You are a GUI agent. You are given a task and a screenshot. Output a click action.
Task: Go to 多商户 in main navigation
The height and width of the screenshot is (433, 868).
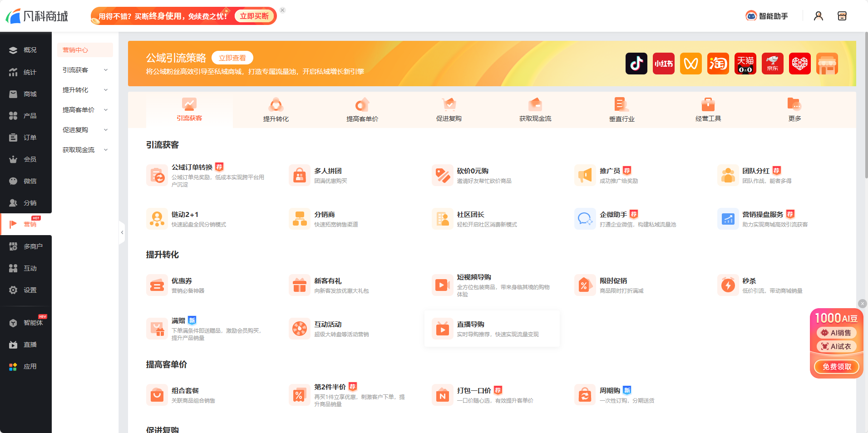(x=26, y=246)
